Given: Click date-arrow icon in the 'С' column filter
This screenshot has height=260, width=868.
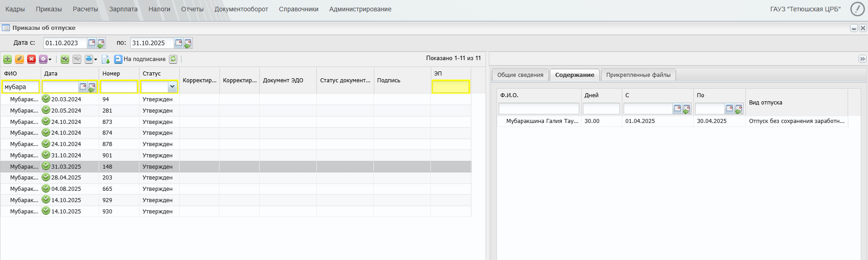Looking at the screenshot, I should (687, 109).
